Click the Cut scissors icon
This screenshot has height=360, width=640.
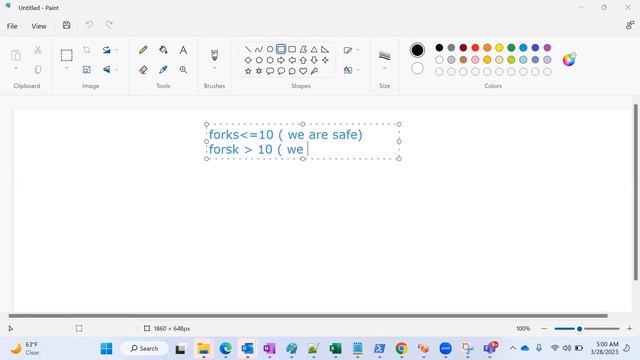tap(38, 50)
